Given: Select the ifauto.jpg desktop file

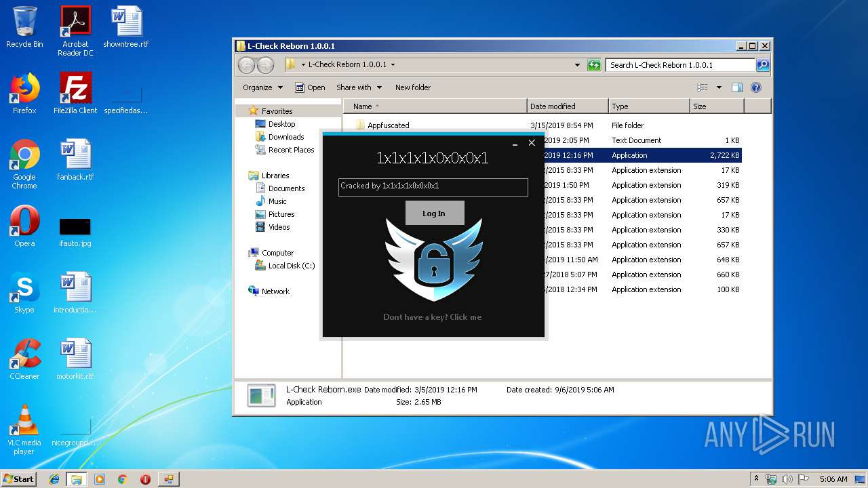Looking at the screenshot, I should coord(75,231).
